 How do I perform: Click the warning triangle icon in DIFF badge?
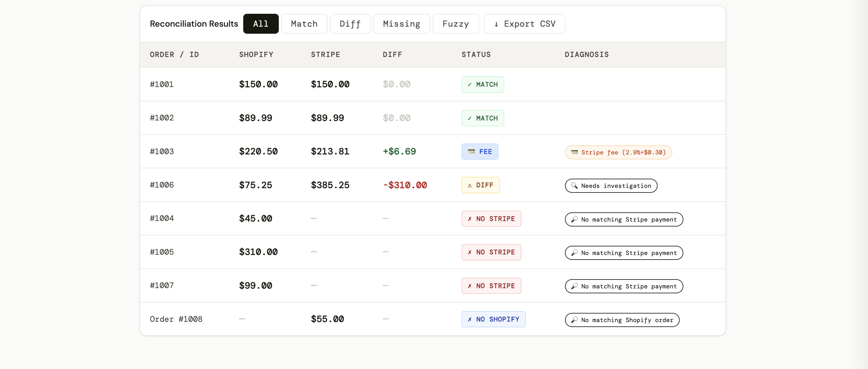click(469, 185)
